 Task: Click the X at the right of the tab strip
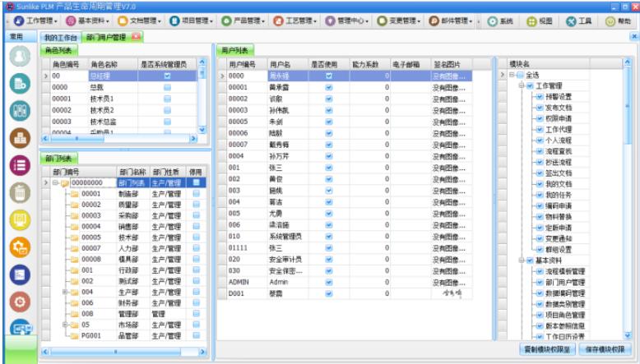click(634, 37)
